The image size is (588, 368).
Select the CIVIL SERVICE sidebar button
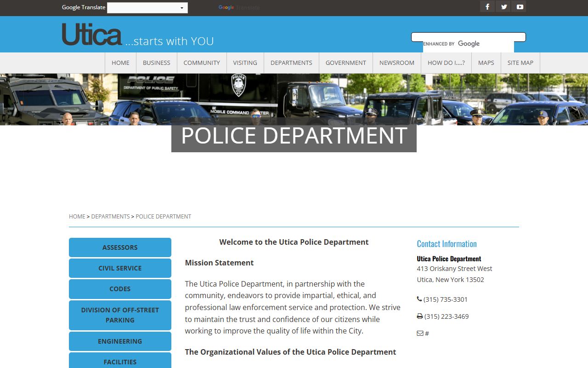(120, 268)
